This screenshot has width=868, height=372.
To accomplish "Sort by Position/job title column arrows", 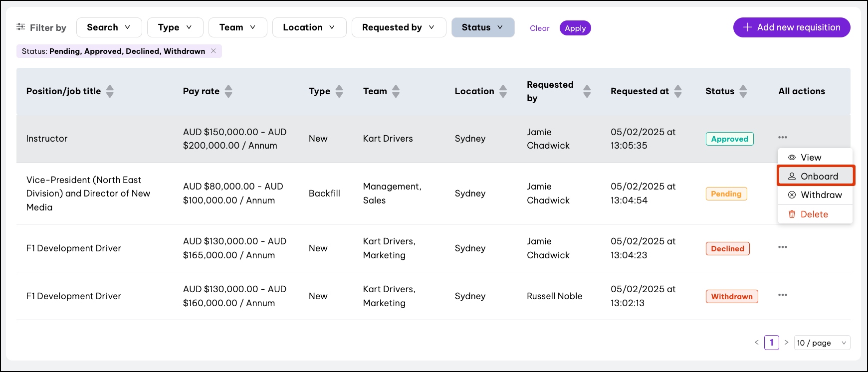I will tap(110, 91).
